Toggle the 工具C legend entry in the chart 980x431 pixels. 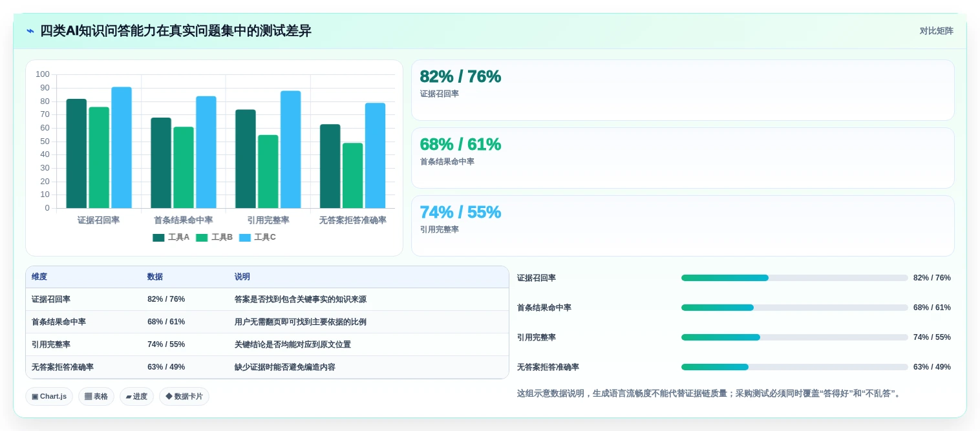(257, 237)
